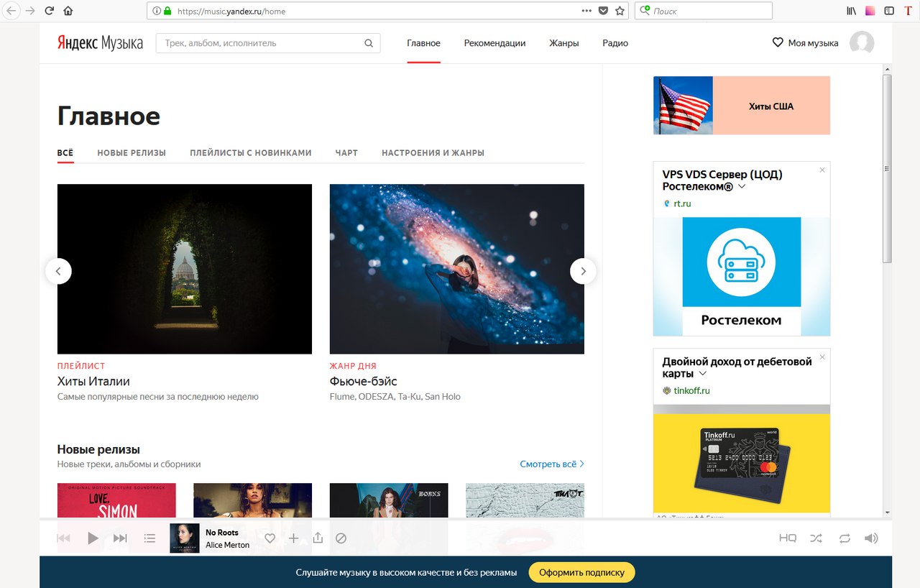Select НАСТРОЕНИЯ И ЖАНРЫ sub-tab
Screen dimensions: 920x588
[x=433, y=152]
